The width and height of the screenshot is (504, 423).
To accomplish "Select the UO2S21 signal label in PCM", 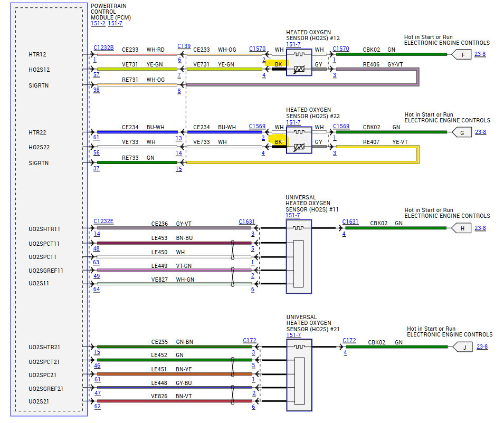I will (39, 401).
